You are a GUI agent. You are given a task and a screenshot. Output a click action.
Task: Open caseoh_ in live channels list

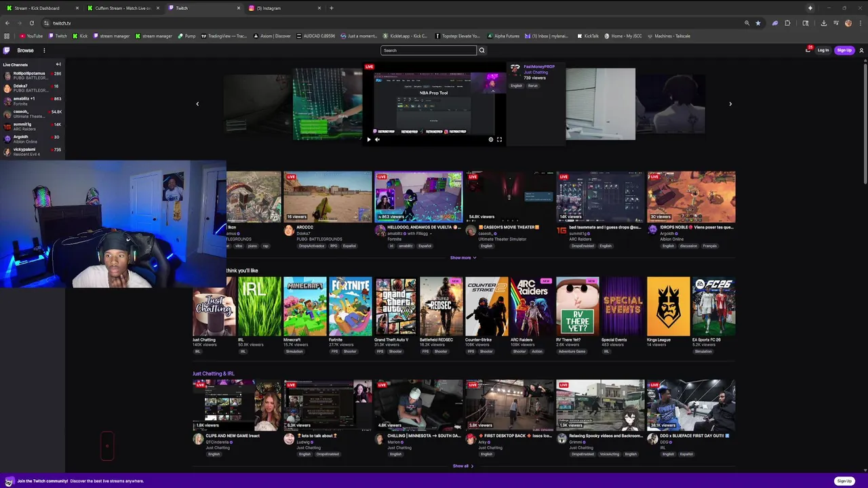click(x=32, y=113)
